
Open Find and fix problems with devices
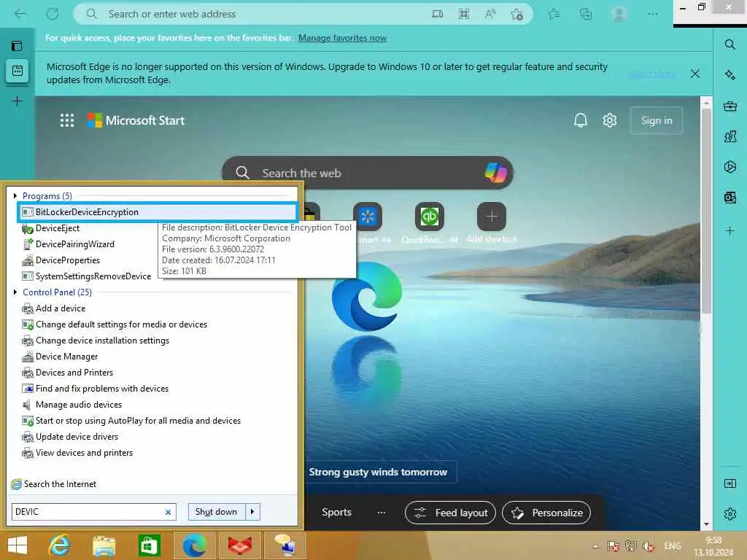(x=102, y=389)
